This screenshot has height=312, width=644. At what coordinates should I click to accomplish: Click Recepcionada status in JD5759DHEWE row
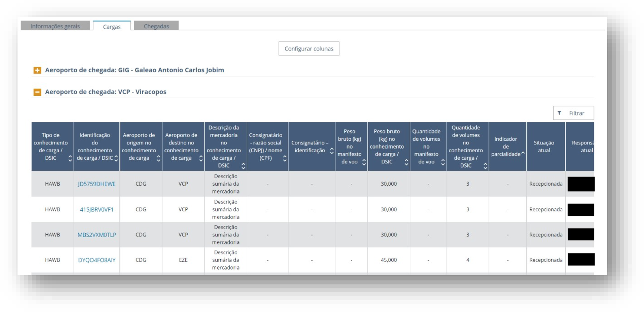(546, 184)
